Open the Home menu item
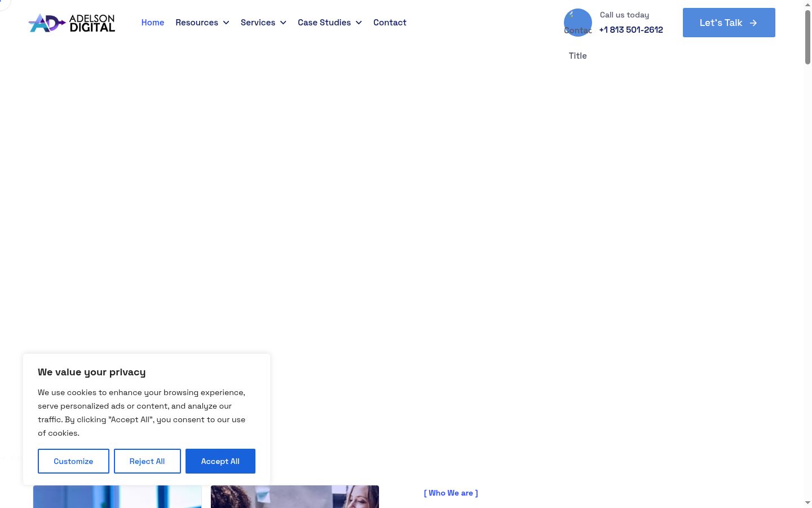This screenshot has width=812, height=508. click(x=153, y=23)
